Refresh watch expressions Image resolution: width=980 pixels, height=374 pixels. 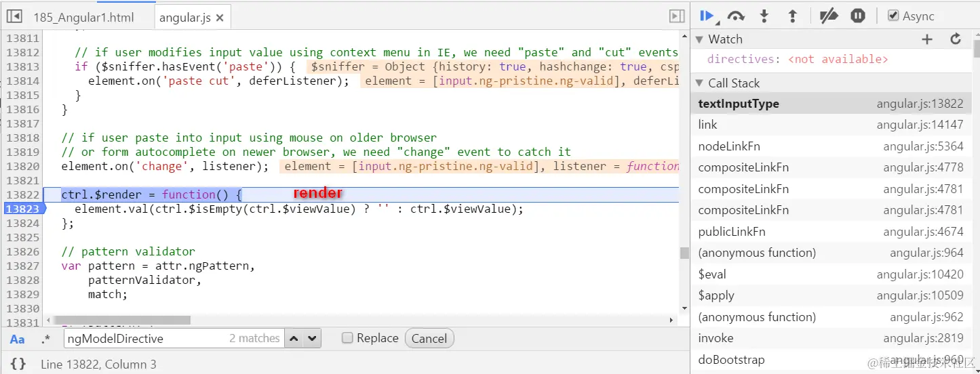tap(956, 39)
